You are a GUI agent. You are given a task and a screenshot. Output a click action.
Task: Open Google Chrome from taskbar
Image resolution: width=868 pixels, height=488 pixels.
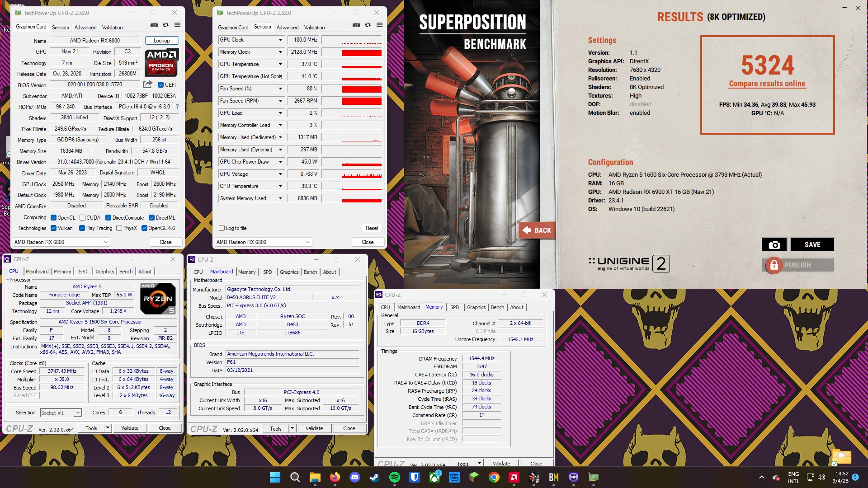pyautogui.click(x=494, y=477)
